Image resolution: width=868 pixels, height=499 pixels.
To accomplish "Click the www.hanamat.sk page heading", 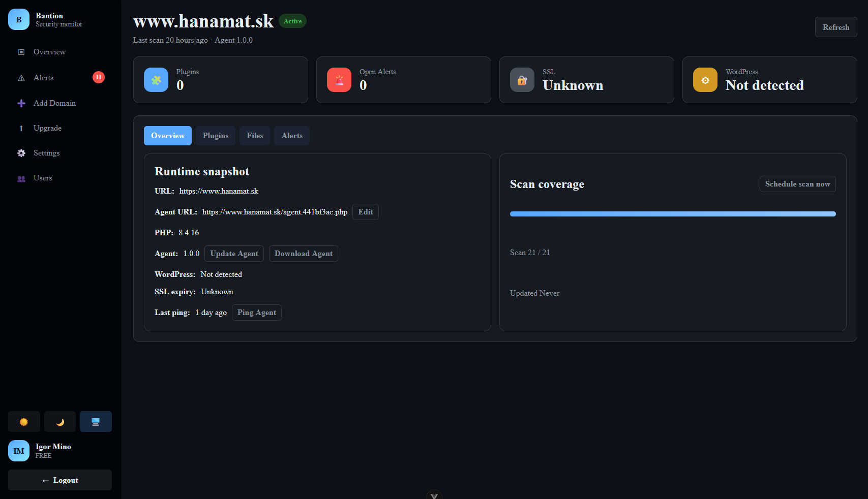I will tap(203, 21).
